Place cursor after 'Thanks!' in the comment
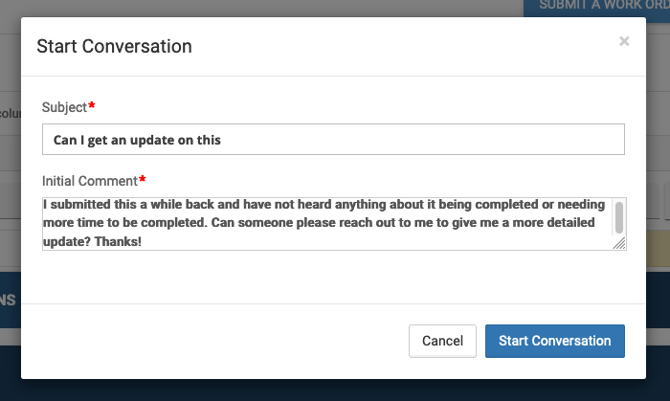This screenshot has height=401, width=670. click(x=143, y=243)
